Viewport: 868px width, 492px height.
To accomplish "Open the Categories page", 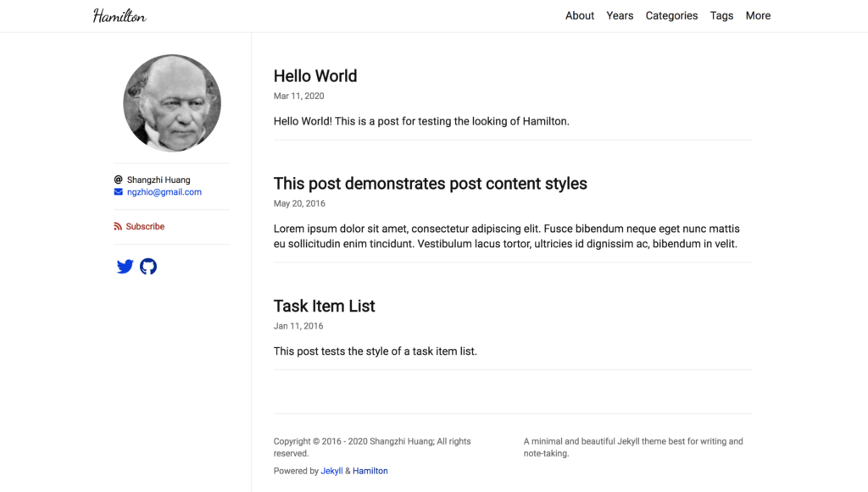I will pyautogui.click(x=671, y=16).
